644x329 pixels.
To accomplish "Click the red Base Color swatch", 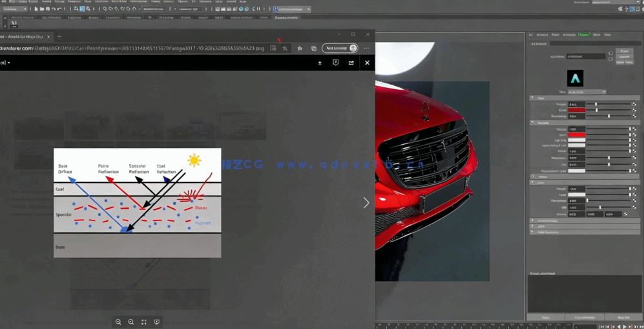I will (x=577, y=111).
